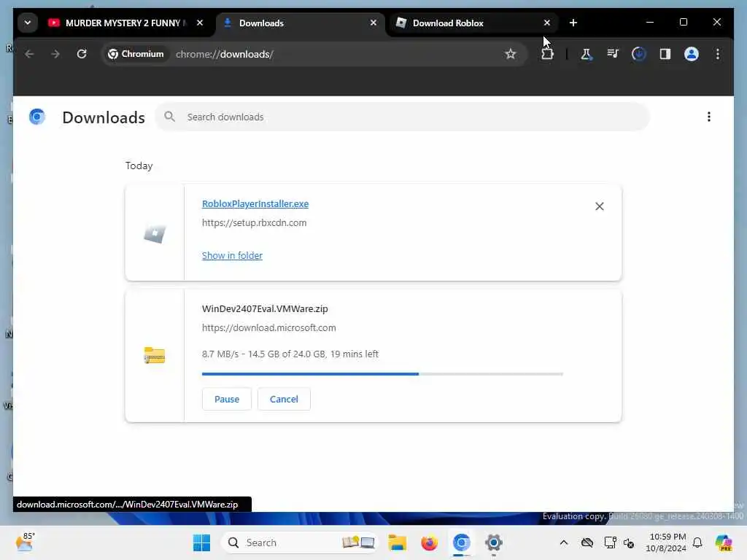The height and width of the screenshot is (560, 747).
Task: Click the Chromium site info chip
Action: point(136,54)
